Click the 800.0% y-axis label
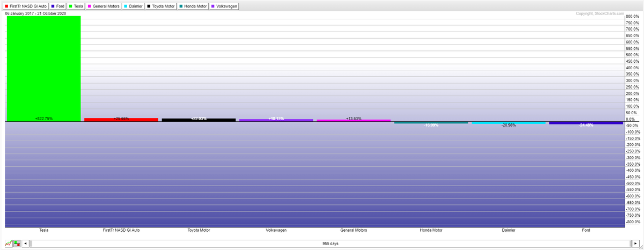 pos(633,16)
